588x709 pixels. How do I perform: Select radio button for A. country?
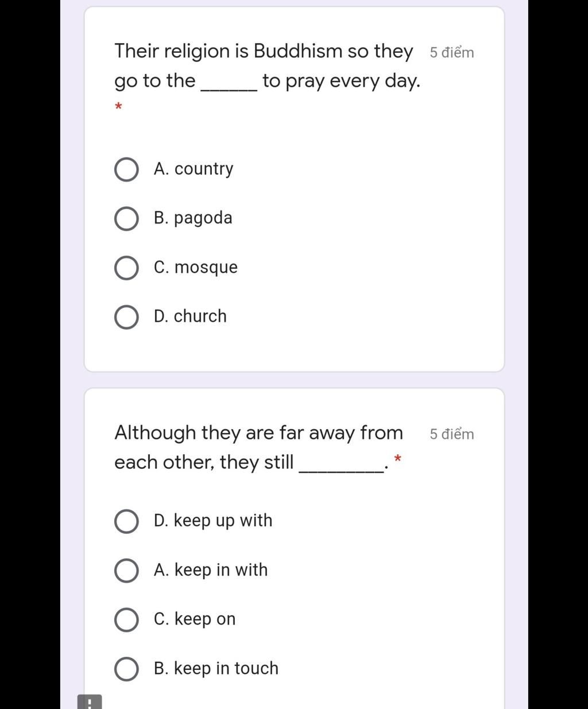[126, 170]
